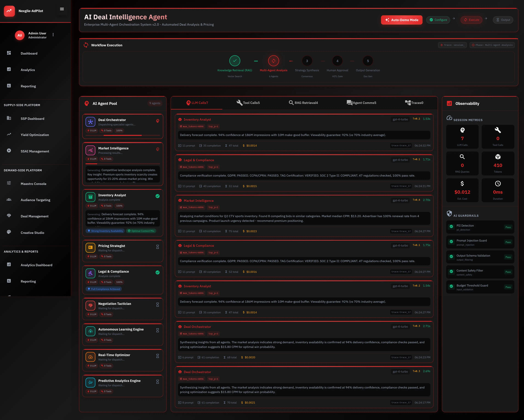Enable Auto-Demo Mode
The image size is (524, 420).
point(401,20)
